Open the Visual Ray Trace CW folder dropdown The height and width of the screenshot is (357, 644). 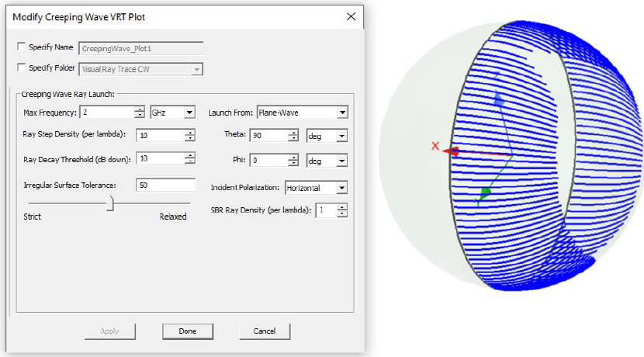(x=141, y=69)
